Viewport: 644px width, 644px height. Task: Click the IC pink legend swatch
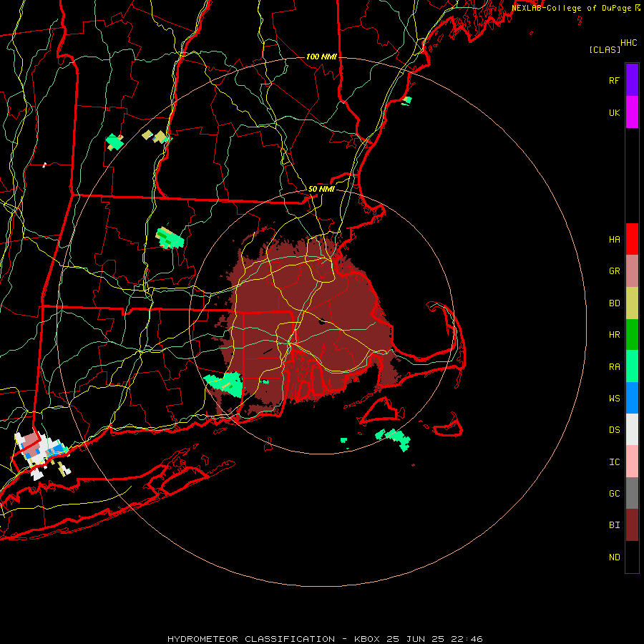632,462
